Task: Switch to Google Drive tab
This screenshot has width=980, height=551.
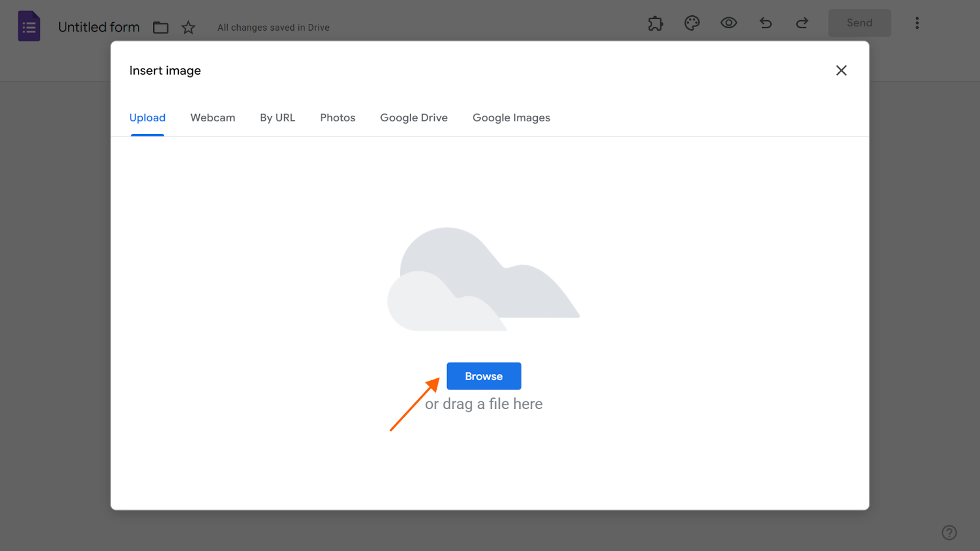Action: pos(413,118)
